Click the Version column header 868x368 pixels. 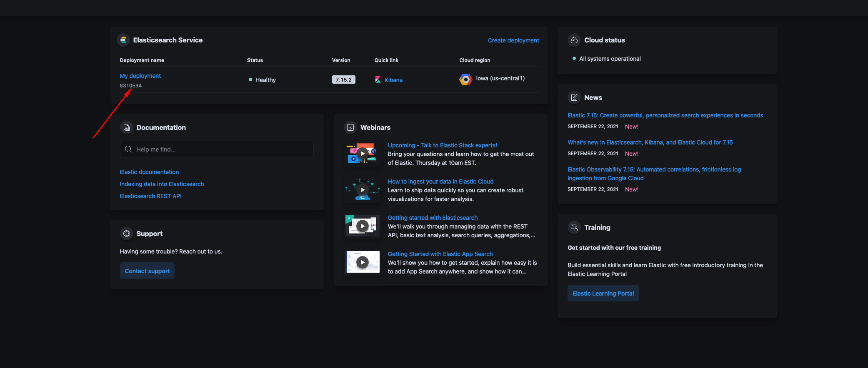coord(341,60)
